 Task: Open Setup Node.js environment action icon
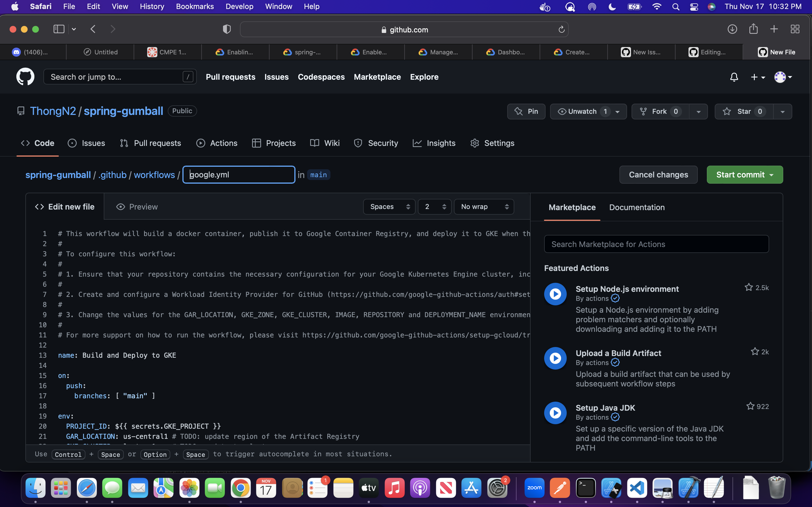(555, 294)
